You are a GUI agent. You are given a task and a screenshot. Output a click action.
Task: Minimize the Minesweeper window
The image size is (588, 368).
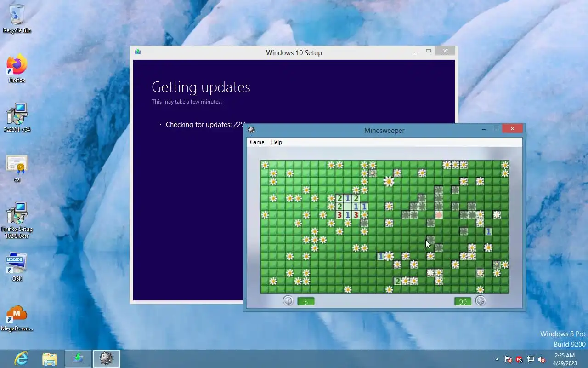[483, 130]
